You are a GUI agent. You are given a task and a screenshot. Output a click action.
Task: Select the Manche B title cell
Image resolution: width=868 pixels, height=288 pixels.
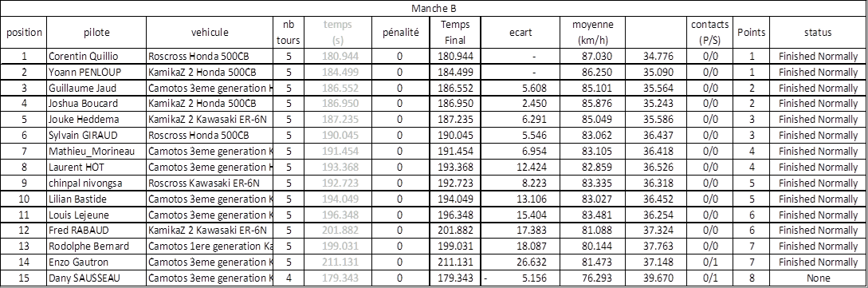(434, 8)
